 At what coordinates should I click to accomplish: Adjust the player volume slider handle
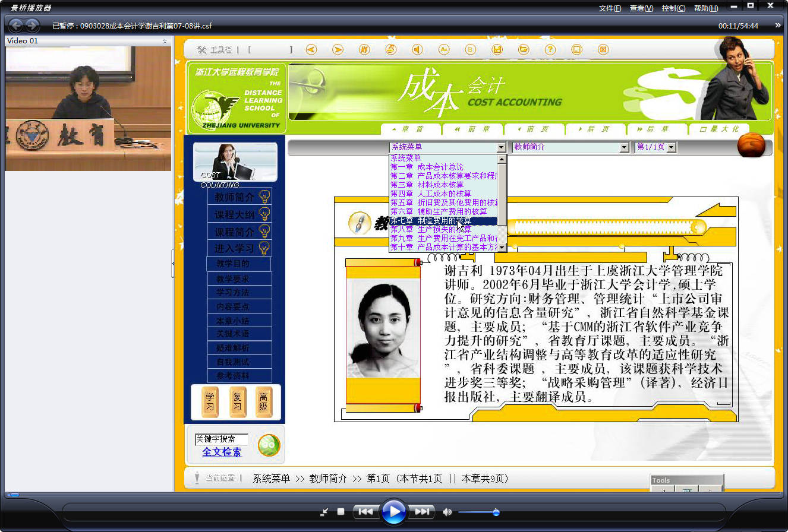click(496, 512)
